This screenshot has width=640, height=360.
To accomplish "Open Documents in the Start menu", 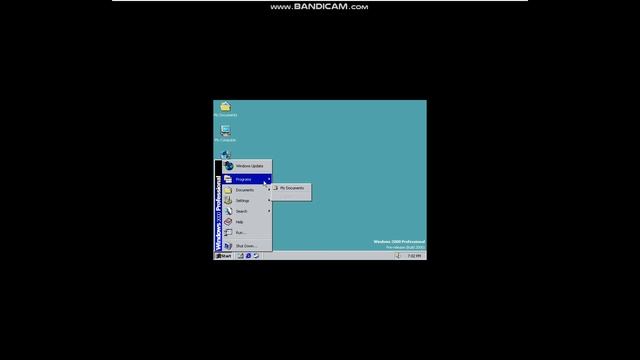I will click(x=247, y=190).
